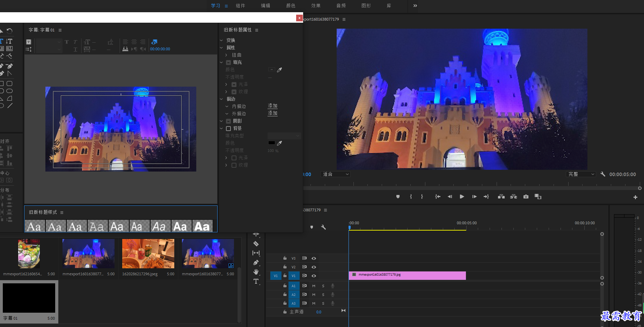Export frame with the camera icon
Image resolution: width=644 pixels, height=327 pixels.
pyautogui.click(x=526, y=197)
